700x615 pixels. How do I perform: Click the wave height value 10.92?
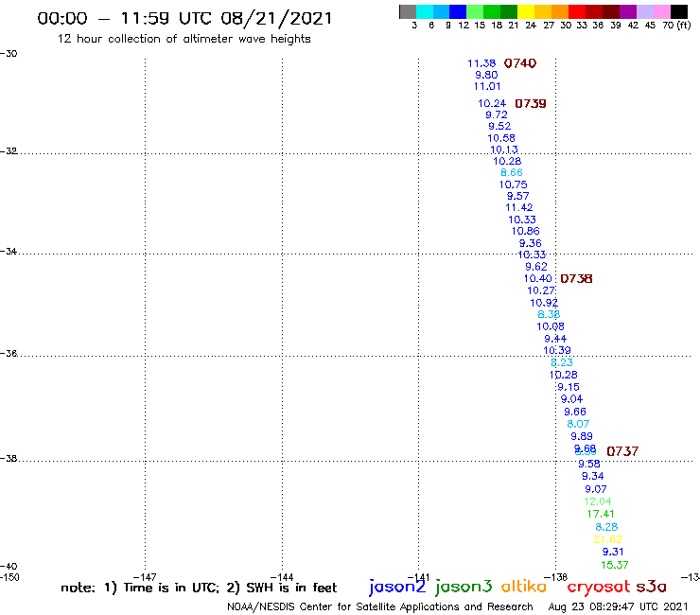pyautogui.click(x=544, y=303)
